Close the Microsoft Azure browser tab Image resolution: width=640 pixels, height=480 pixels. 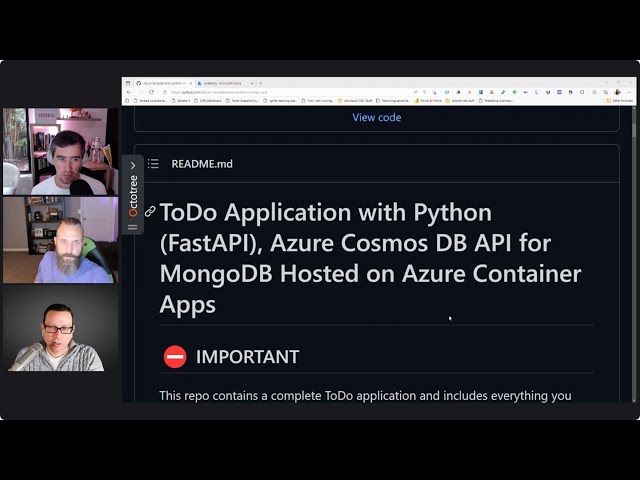pyautogui.click(x=252, y=83)
